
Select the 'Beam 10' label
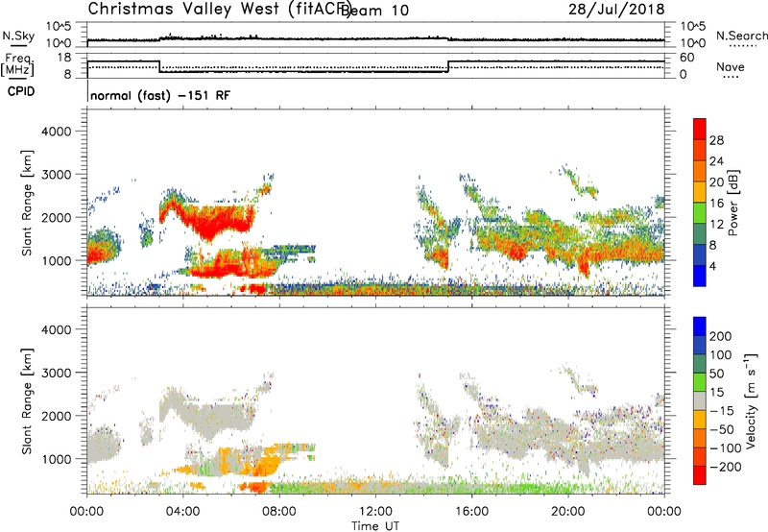(375, 11)
